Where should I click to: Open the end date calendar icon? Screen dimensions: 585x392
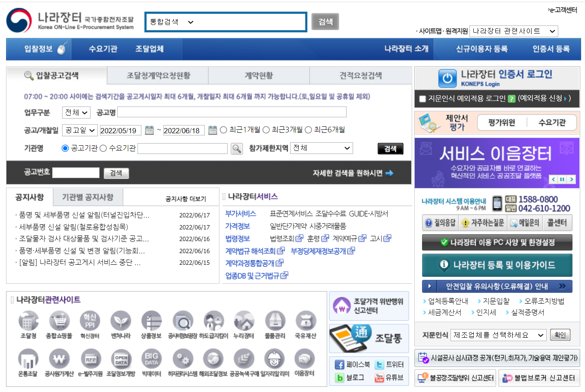(212, 130)
